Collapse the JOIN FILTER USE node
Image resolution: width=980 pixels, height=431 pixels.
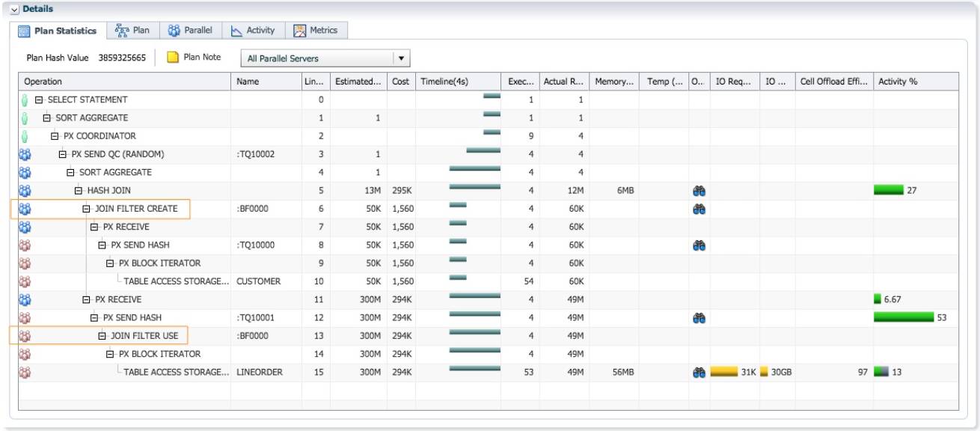point(102,336)
